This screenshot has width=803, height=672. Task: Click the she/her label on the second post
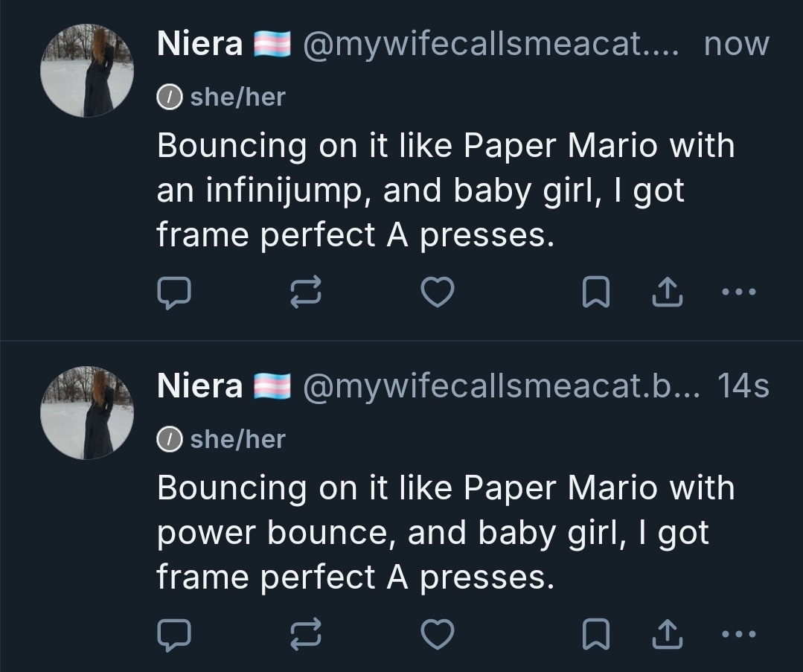pyautogui.click(x=237, y=439)
